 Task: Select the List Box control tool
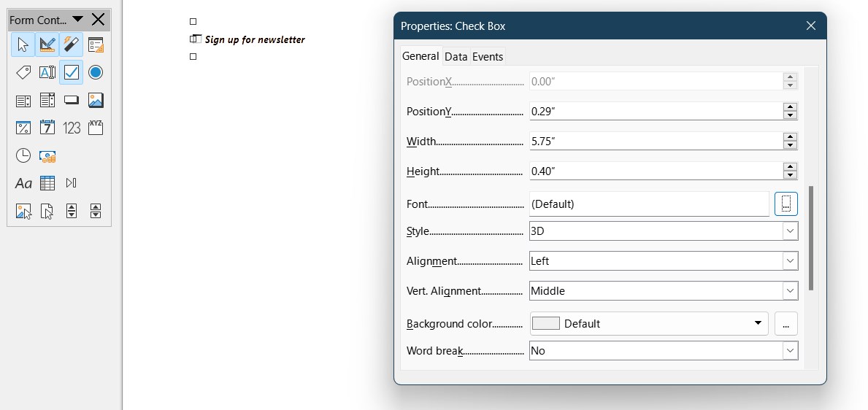click(x=23, y=100)
